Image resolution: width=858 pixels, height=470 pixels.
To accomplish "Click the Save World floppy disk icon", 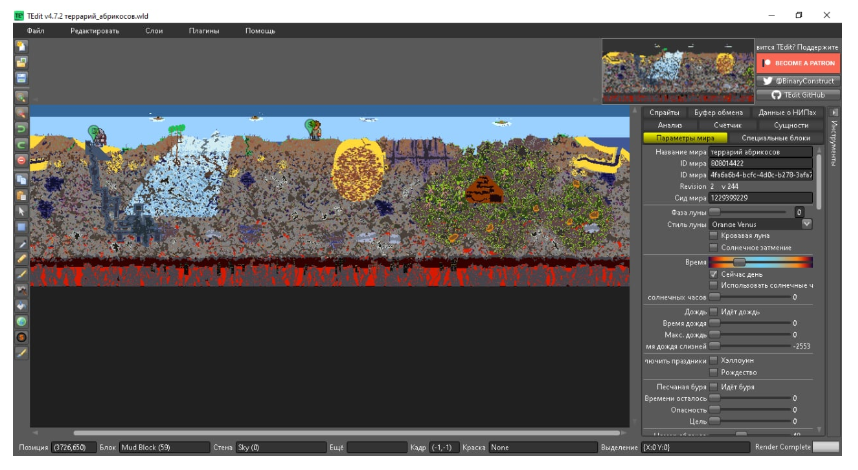I will click(21, 78).
